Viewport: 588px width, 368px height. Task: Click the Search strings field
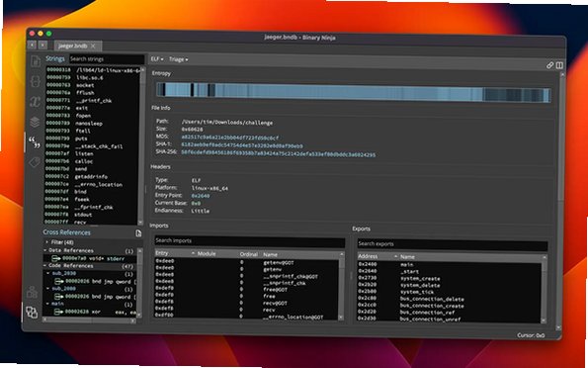[107, 59]
